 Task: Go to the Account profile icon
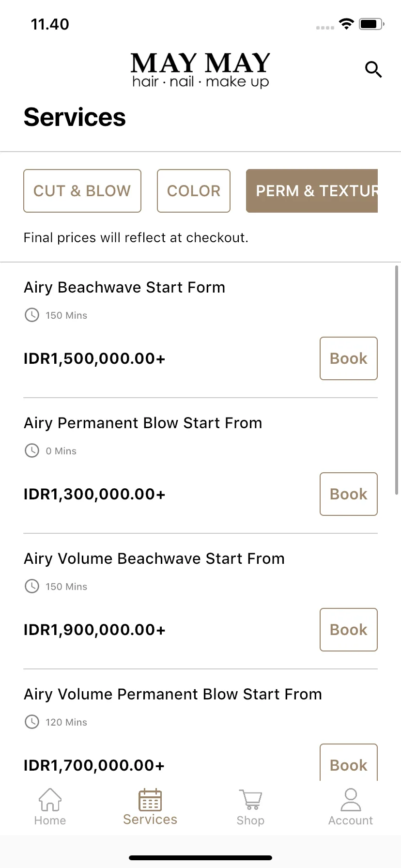tap(351, 799)
